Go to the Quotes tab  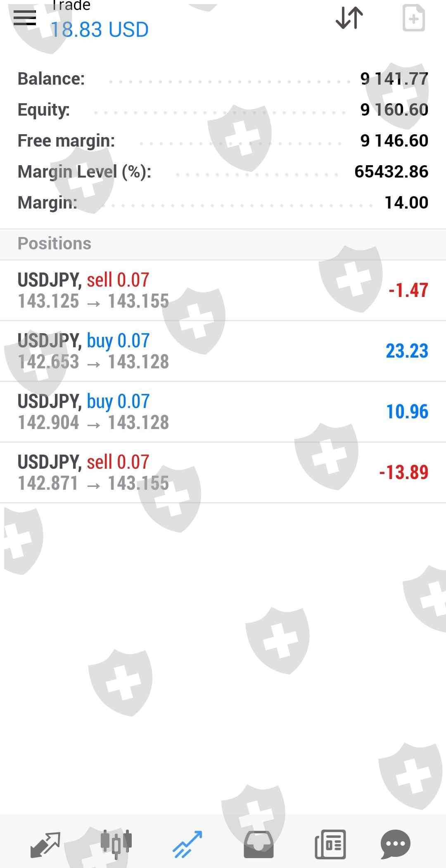pos(45,844)
